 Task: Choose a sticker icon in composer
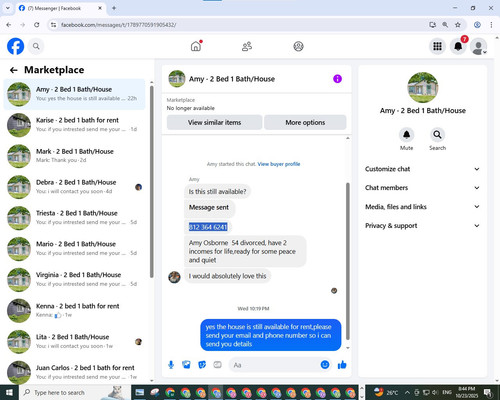(x=202, y=365)
